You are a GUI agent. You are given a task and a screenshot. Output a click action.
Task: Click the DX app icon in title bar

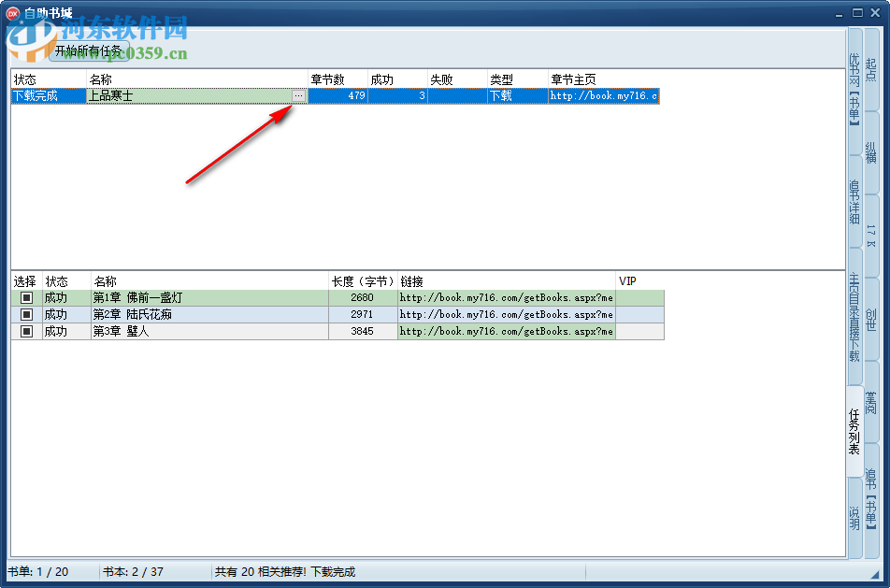point(12,13)
